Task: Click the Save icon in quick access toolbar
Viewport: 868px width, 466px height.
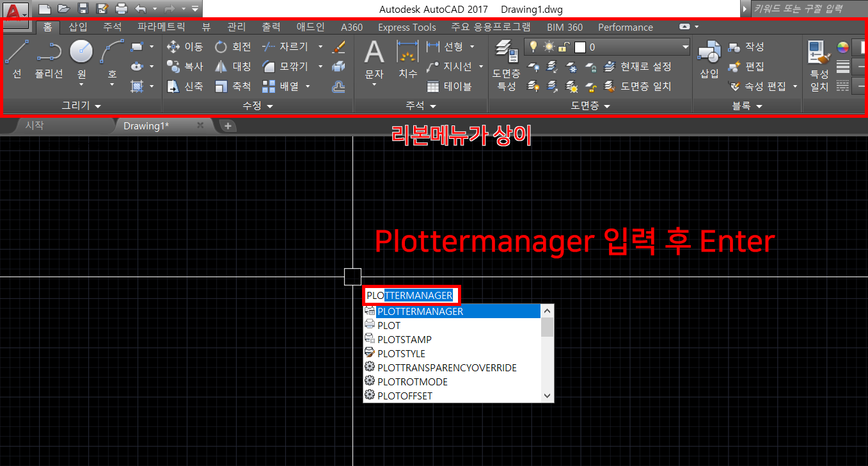Action: (83, 8)
